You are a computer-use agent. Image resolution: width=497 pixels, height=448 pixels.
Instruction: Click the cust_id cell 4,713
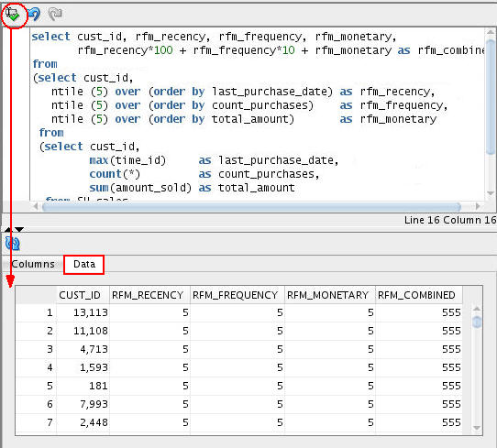tap(83, 349)
